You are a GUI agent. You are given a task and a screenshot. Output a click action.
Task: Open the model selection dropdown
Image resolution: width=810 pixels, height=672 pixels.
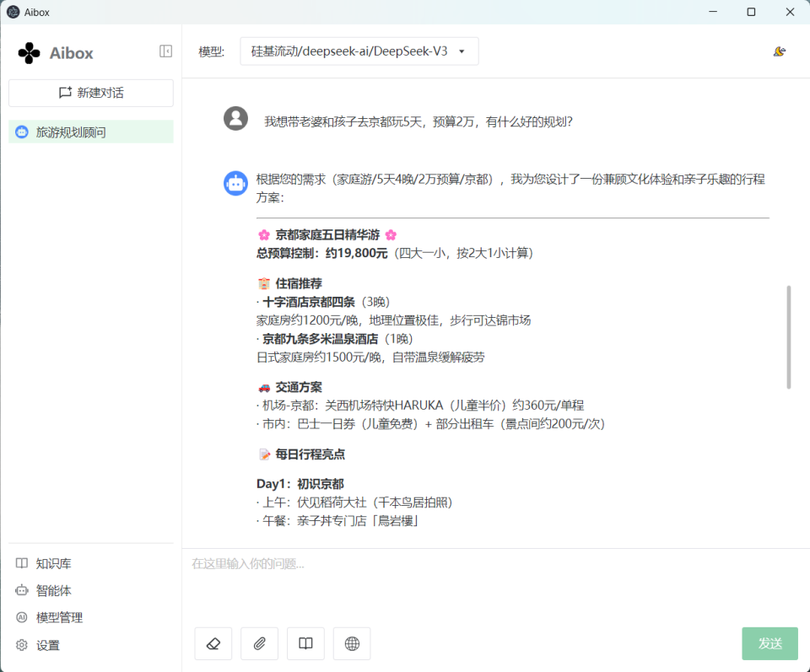pyautogui.click(x=359, y=51)
